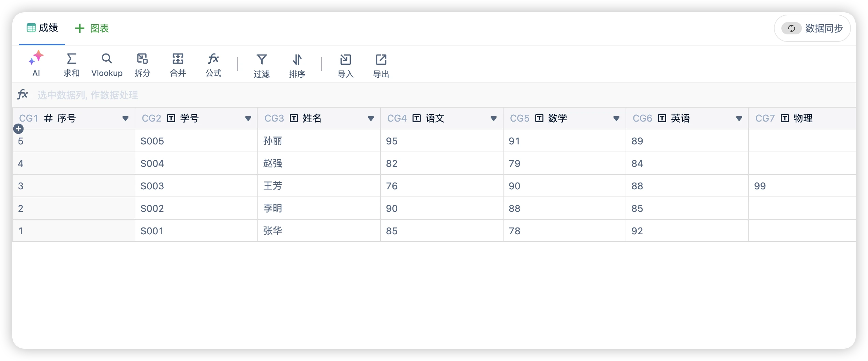Image resolution: width=868 pixels, height=361 pixels.
Task: Click the plus add-row icon under 序号
Action: click(x=18, y=129)
